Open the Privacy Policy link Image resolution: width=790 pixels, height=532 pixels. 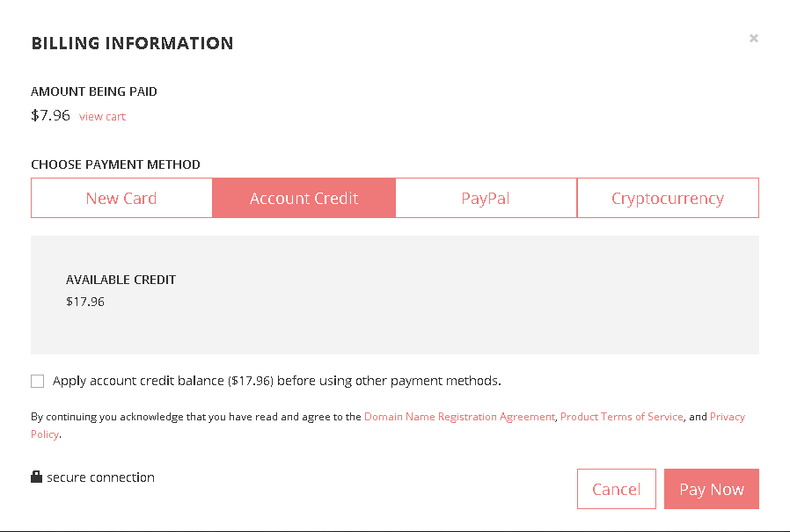point(728,417)
